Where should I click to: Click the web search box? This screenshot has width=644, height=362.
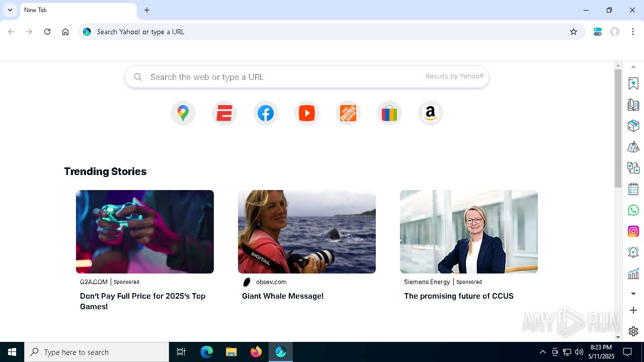pyautogui.click(x=307, y=77)
